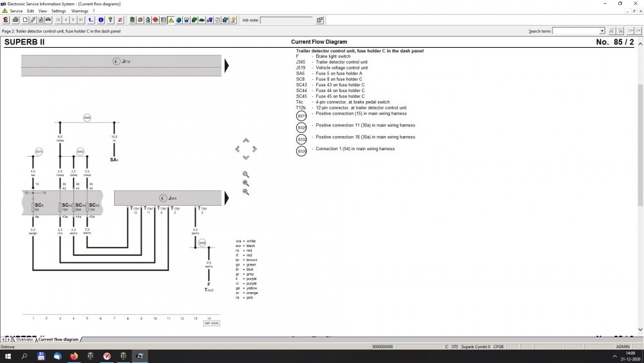Click the Windows Start button
The height and width of the screenshot is (363, 644).
click(x=8, y=356)
